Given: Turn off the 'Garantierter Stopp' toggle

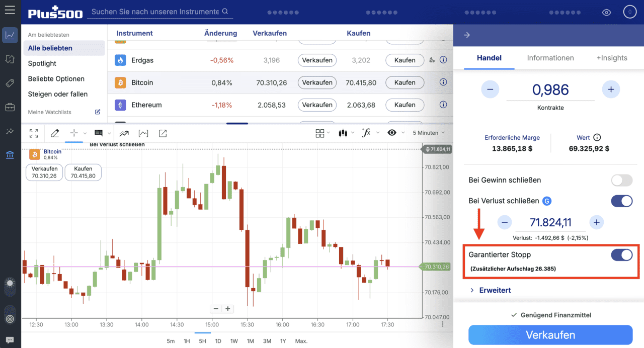Looking at the screenshot, I should coord(621,255).
